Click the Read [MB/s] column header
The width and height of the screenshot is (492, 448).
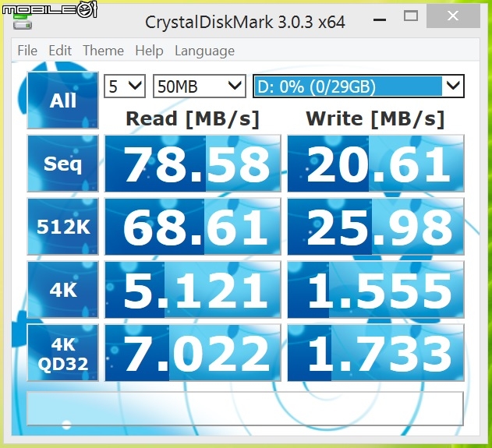click(193, 119)
